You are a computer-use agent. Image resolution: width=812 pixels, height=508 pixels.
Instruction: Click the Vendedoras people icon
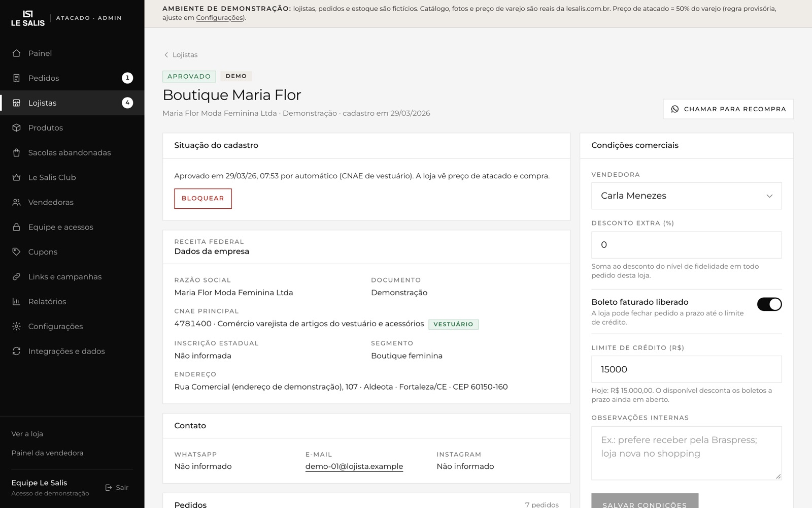pyautogui.click(x=16, y=202)
